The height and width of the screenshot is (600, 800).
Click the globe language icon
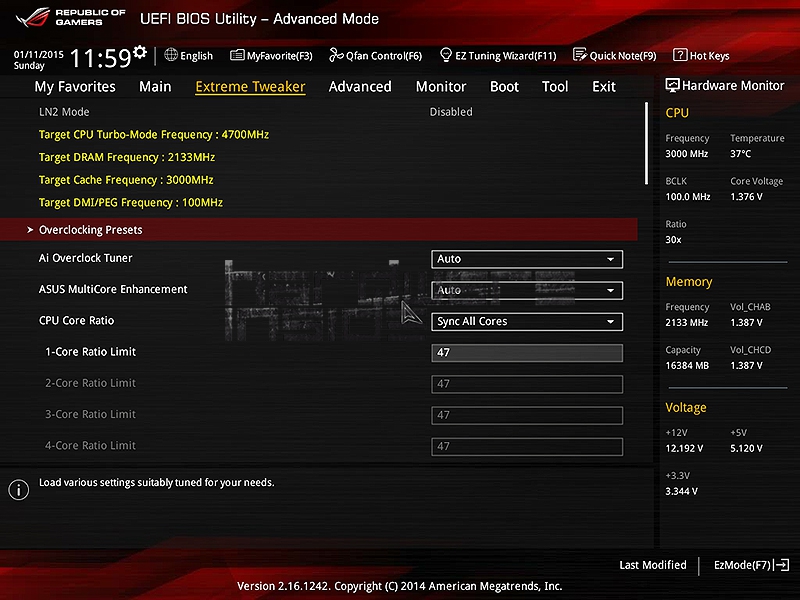click(171, 55)
